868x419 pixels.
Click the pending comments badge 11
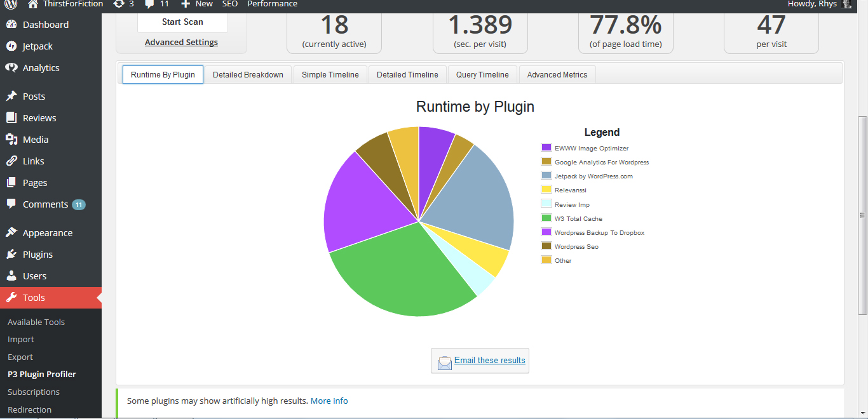click(x=79, y=204)
